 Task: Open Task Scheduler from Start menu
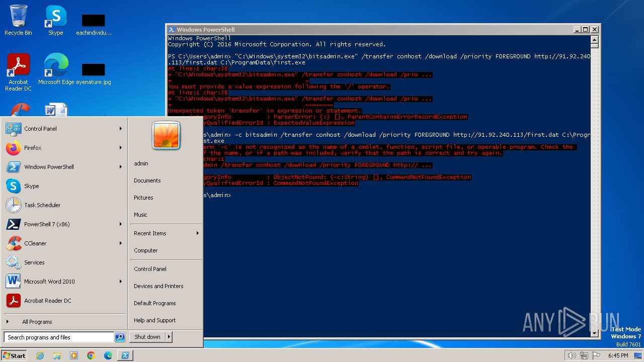[x=64, y=205]
